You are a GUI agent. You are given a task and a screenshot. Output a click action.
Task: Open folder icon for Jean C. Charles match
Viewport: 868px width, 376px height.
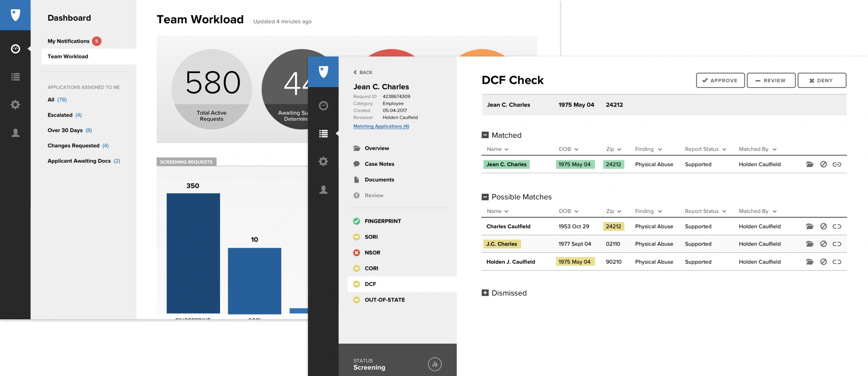tap(810, 164)
